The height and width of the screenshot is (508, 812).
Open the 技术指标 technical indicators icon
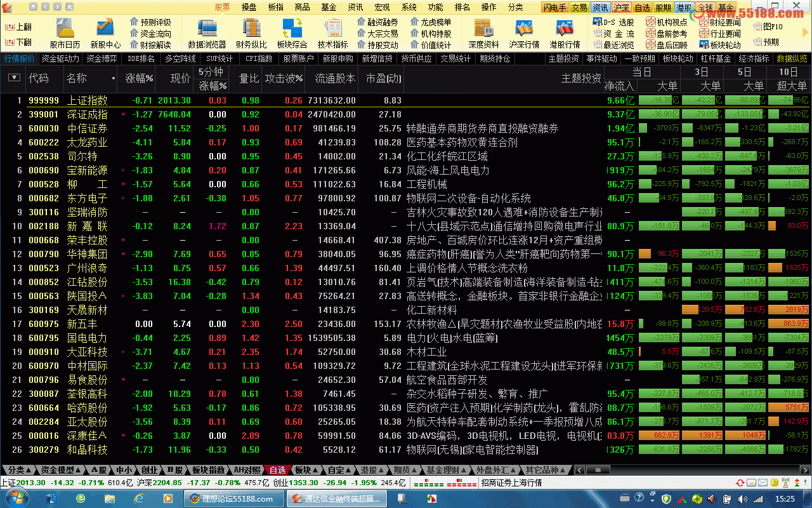[332, 33]
